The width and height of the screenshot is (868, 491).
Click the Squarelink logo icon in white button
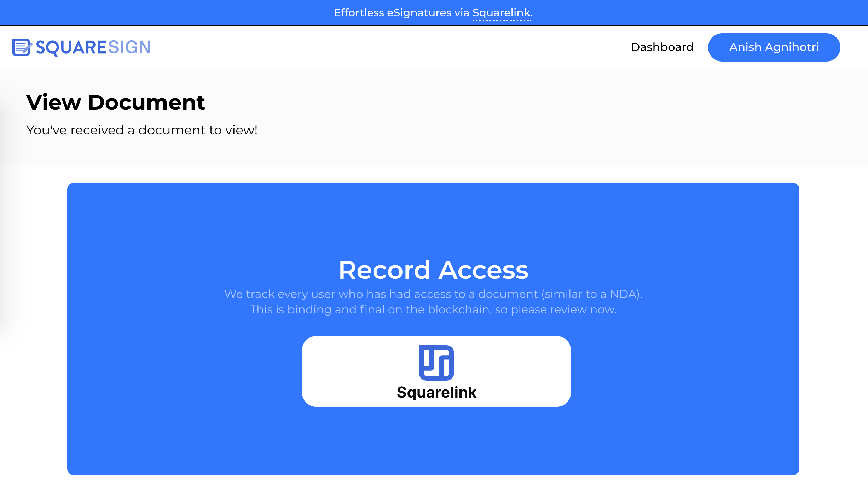(436, 363)
